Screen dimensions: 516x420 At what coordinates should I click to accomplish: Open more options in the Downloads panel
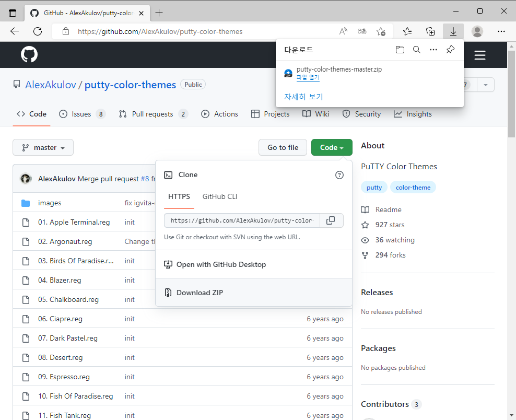433,50
